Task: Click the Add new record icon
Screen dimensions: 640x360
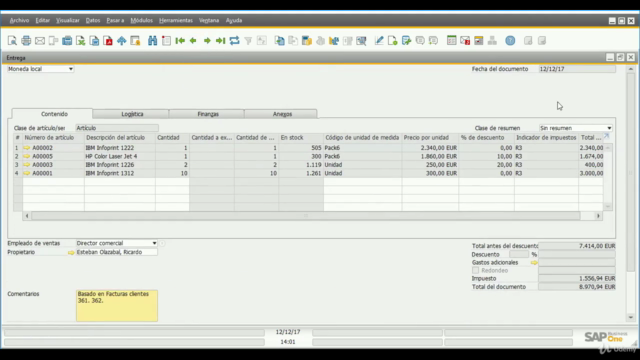Action: point(166,40)
